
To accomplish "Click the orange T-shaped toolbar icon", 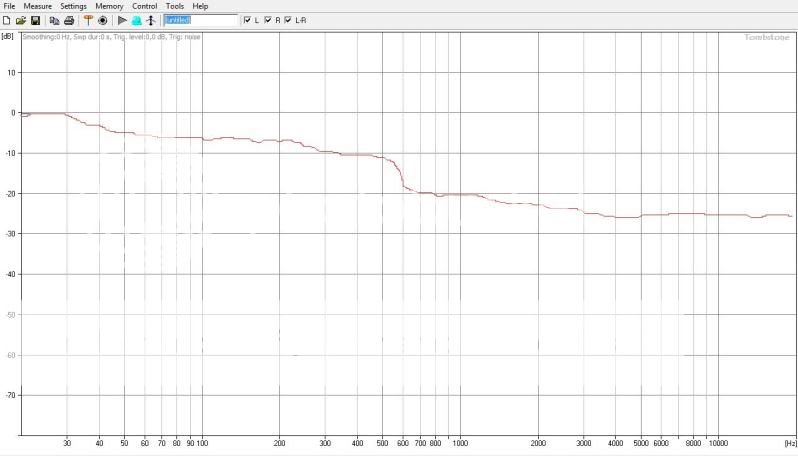I will click(88, 20).
